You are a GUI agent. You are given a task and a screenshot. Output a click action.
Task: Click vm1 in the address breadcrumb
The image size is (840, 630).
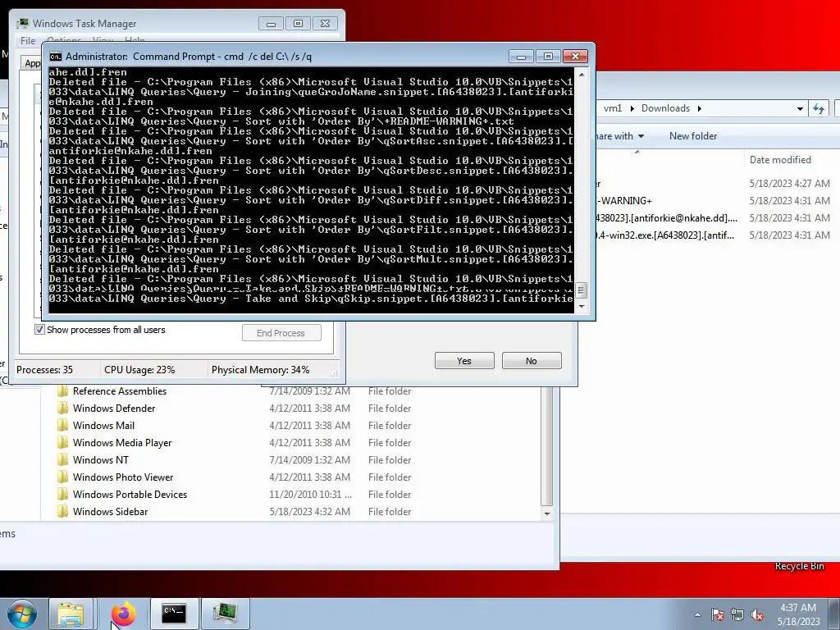click(x=612, y=108)
